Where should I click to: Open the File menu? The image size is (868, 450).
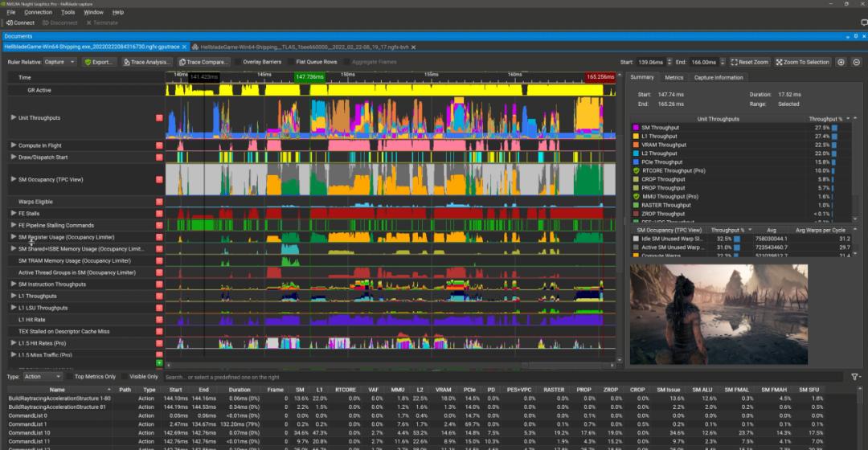click(11, 12)
